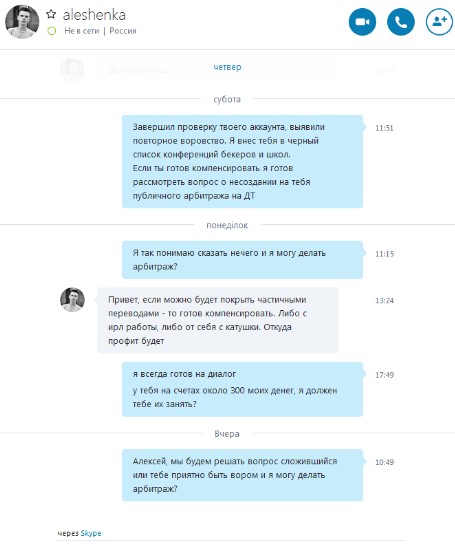Open aleshenka's profile picture in header
The image size is (455, 551).
click(x=22, y=22)
